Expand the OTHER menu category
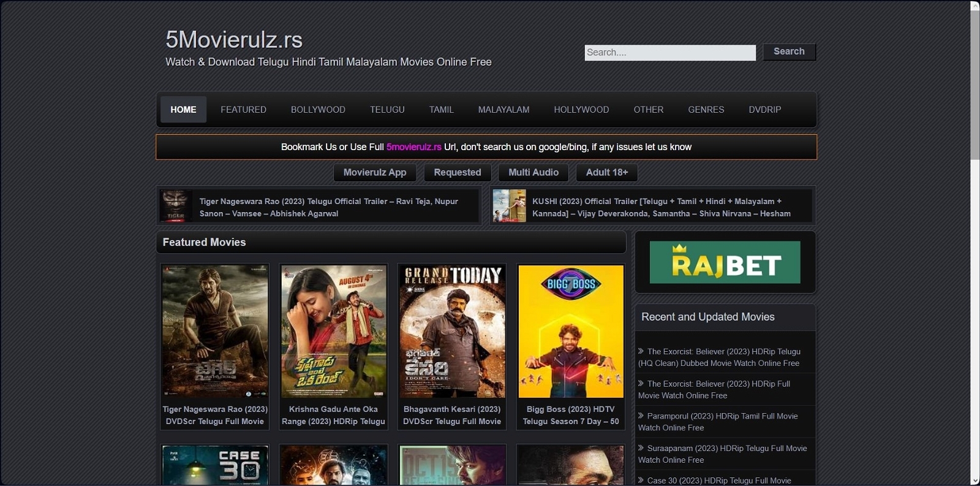The width and height of the screenshot is (980, 486). tap(648, 110)
